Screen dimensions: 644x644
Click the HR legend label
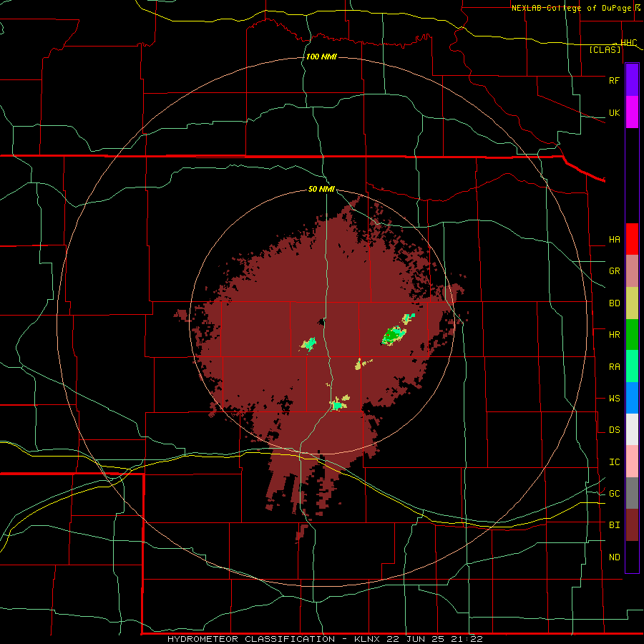tap(614, 335)
